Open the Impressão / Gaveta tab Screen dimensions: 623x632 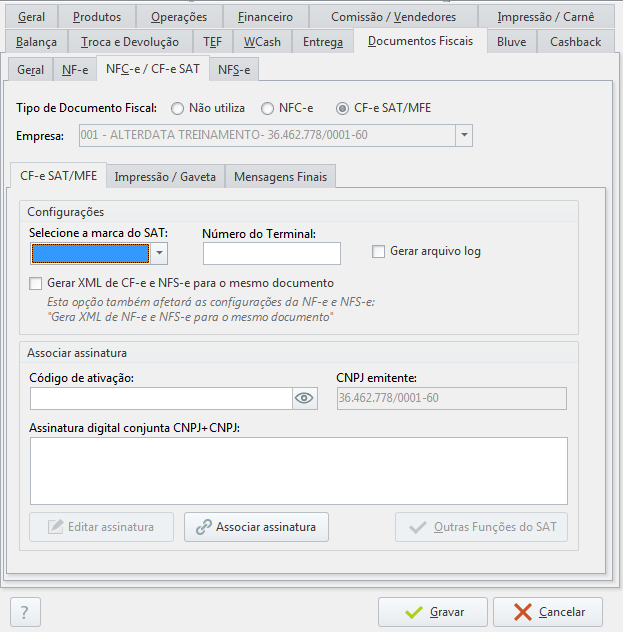coord(165,177)
